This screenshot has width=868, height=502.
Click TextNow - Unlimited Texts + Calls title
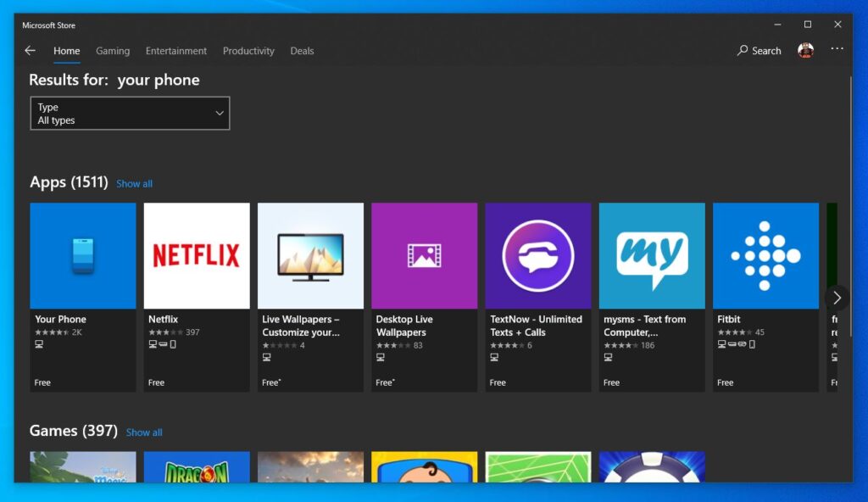(536, 326)
